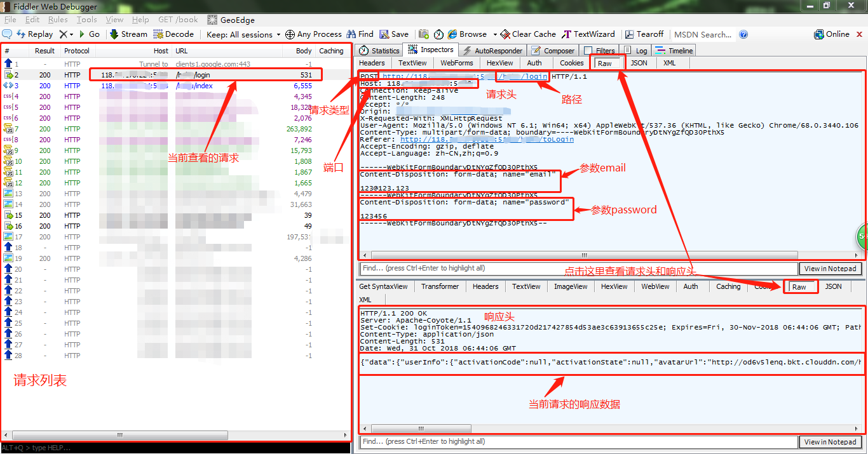Sort sessions by Result column header
Screen dimensions: 868x454
[x=44, y=51]
